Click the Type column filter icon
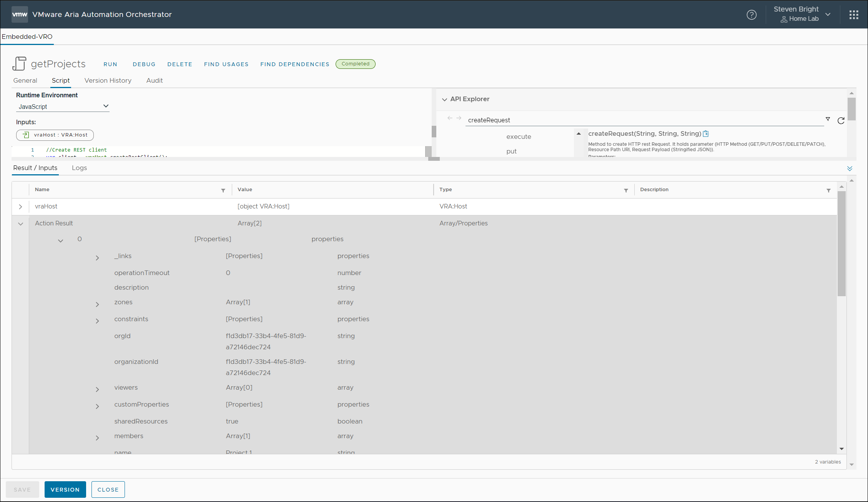This screenshot has height=502, width=868. [x=626, y=190]
